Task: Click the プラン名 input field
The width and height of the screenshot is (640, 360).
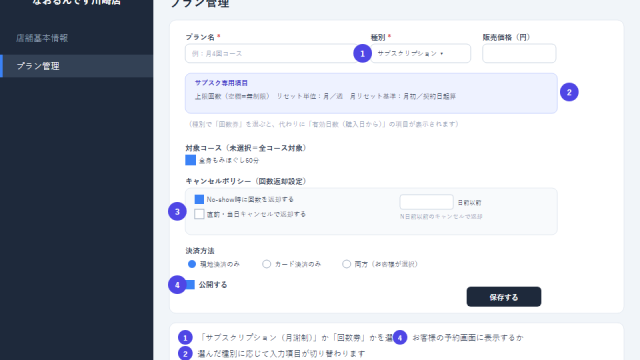Action: point(271,53)
